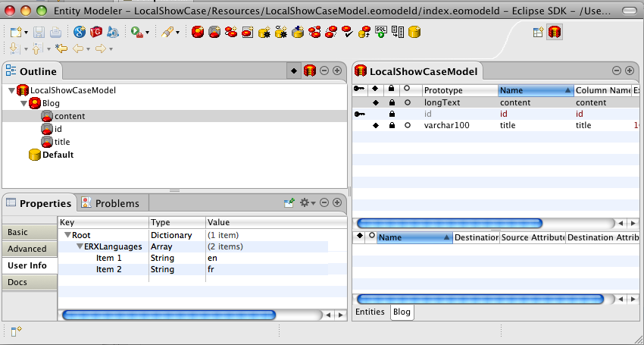This screenshot has width=644, height=345.
Task: Sort by Column Name header
Action: pos(602,90)
